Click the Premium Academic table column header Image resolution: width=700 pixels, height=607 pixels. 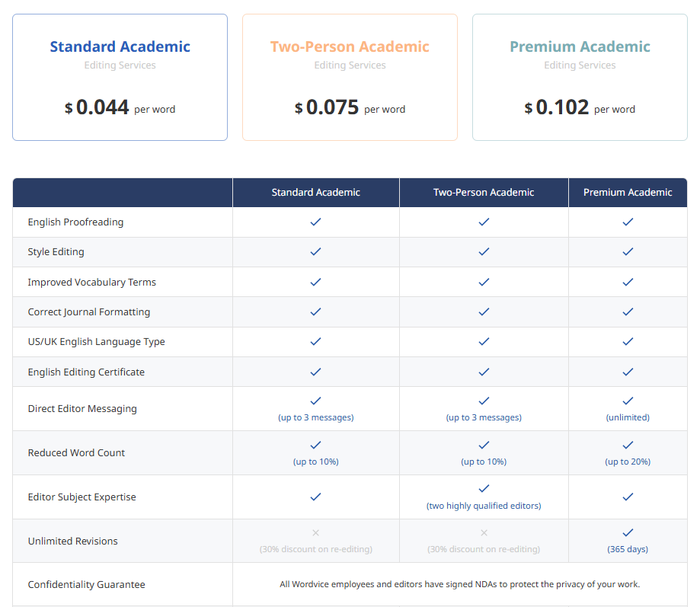click(x=628, y=193)
